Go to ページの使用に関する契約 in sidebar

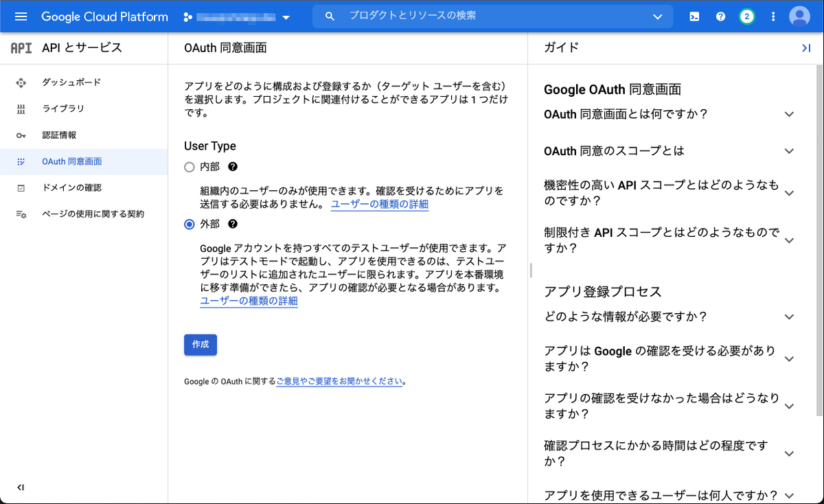pyautogui.click(x=84, y=214)
